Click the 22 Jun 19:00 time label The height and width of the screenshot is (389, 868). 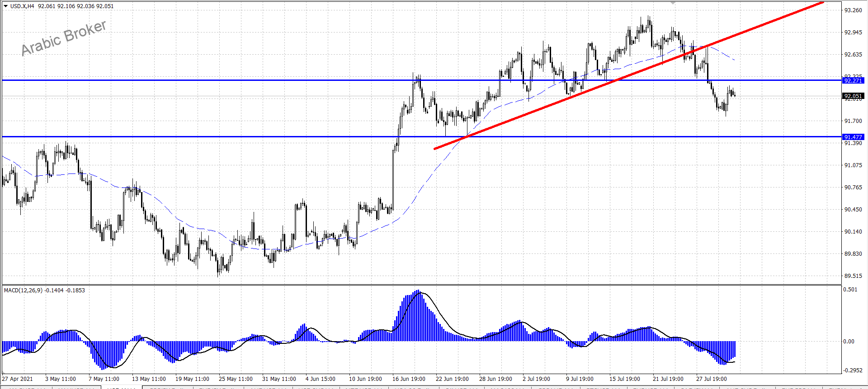point(452,379)
